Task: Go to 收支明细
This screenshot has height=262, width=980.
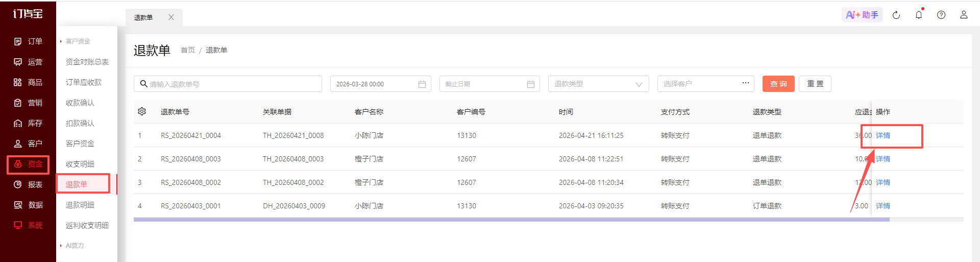Action: [x=80, y=164]
